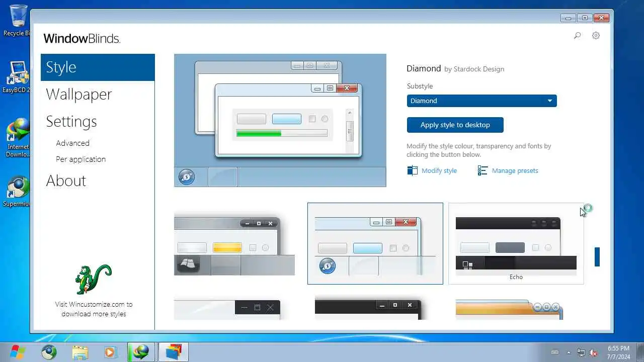
Task: Open the search magnifier in WindowBlinds
Action: click(577, 36)
